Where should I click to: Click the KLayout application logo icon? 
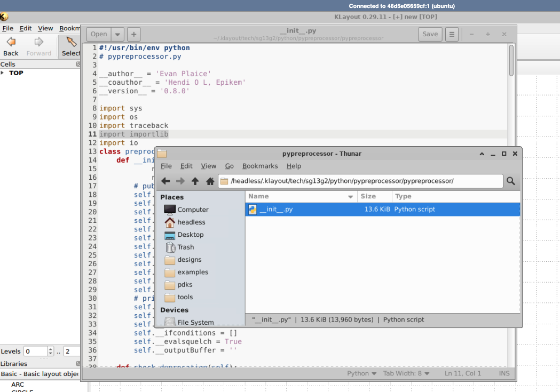click(4, 17)
